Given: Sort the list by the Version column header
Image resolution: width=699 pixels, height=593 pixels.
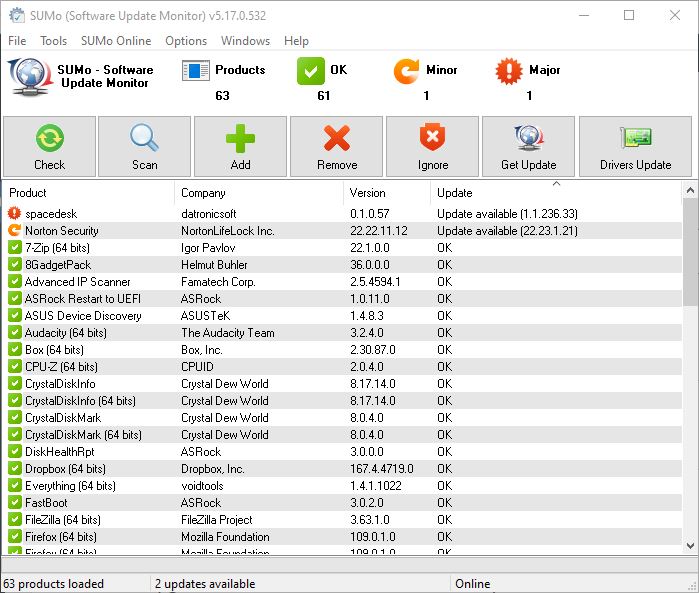Looking at the screenshot, I should [x=387, y=193].
